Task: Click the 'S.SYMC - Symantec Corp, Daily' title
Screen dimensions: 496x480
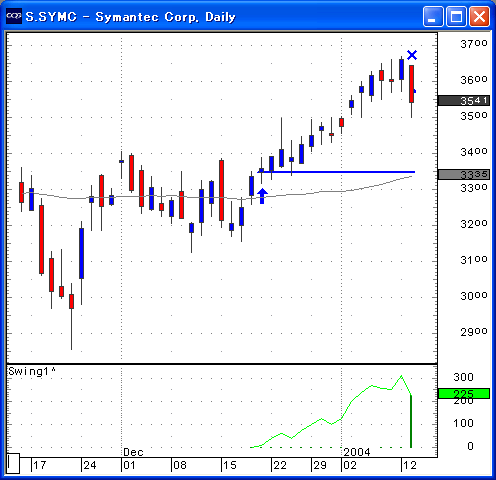Action: click(131, 17)
